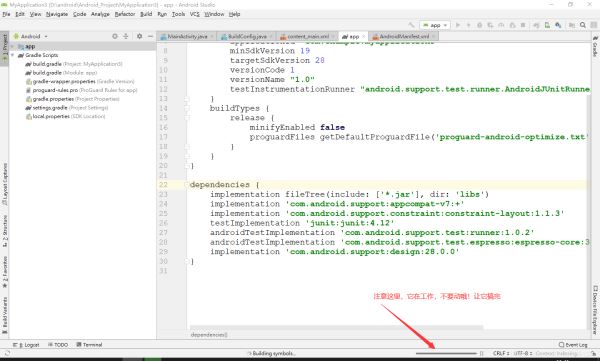Change UTF-8 encoding in status bar
This screenshot has width=600, height=361.
point(523,353)
